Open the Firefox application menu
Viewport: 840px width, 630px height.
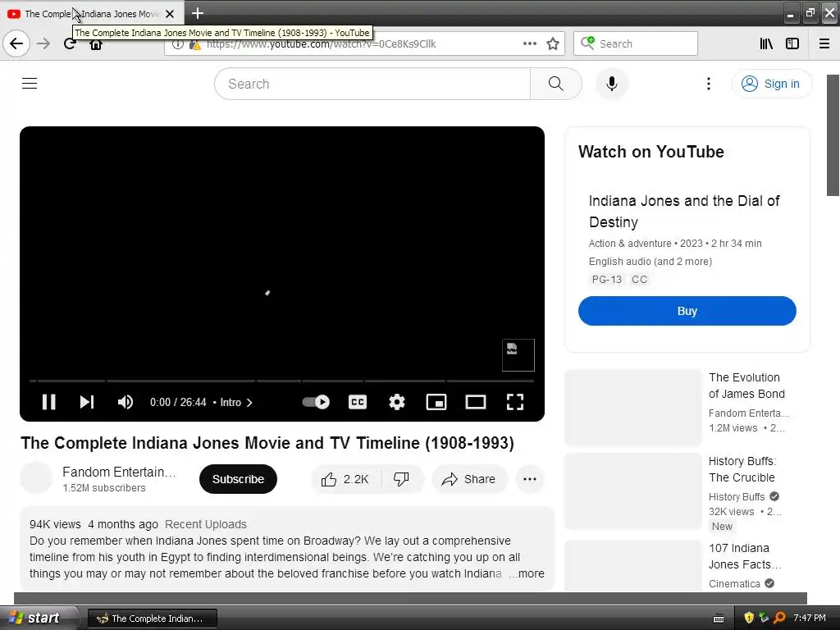coord(824,43)
